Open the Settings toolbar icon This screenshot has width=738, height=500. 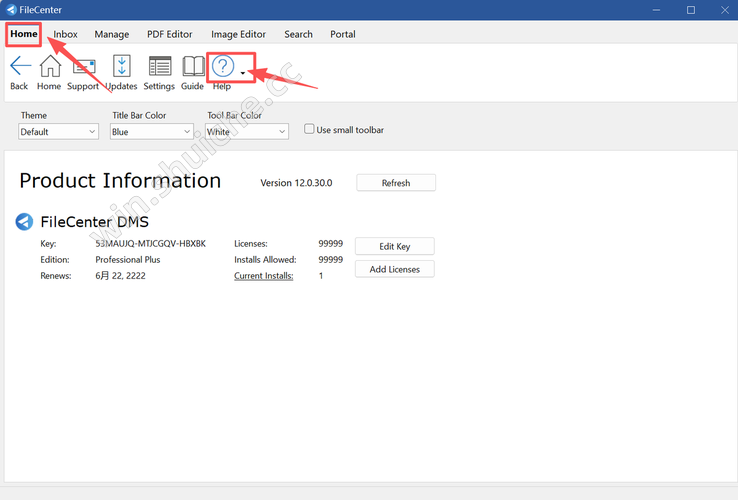(x=159, y=67)
